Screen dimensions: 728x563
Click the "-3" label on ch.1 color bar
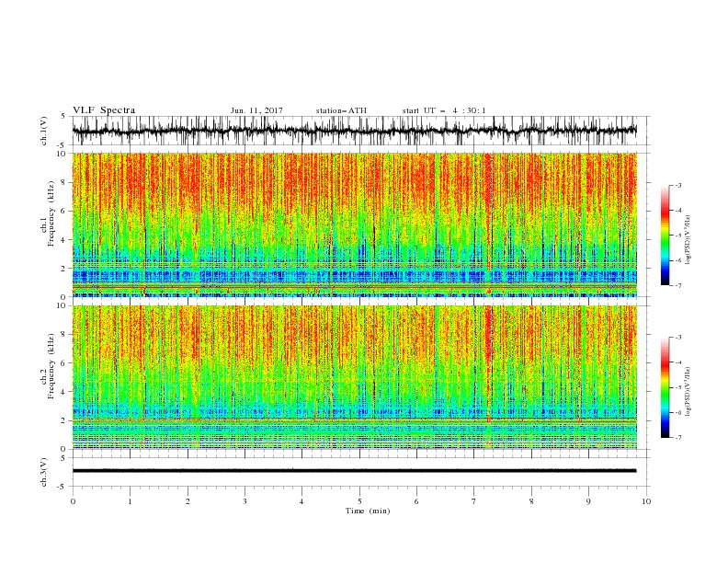tap(678, 185)
